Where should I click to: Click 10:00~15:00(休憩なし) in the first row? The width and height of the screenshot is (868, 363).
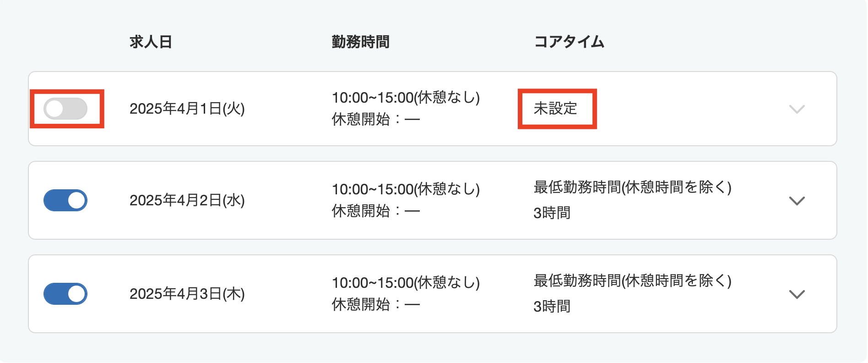coord(405,97)
